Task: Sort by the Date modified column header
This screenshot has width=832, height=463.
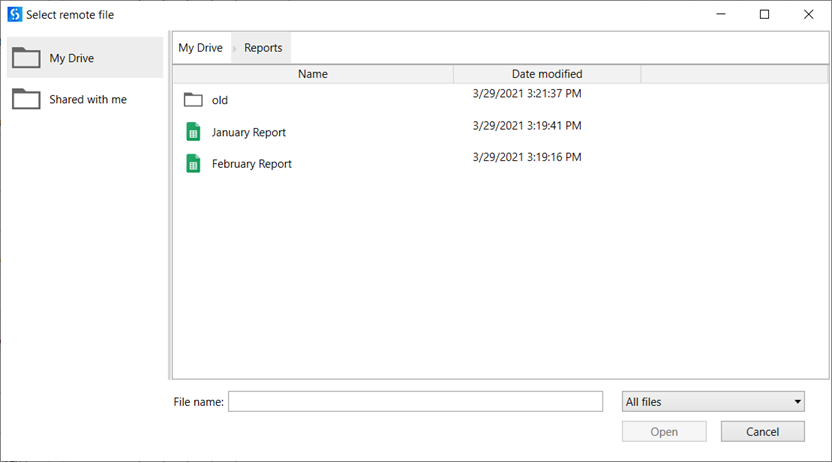Action: [546, 74]
